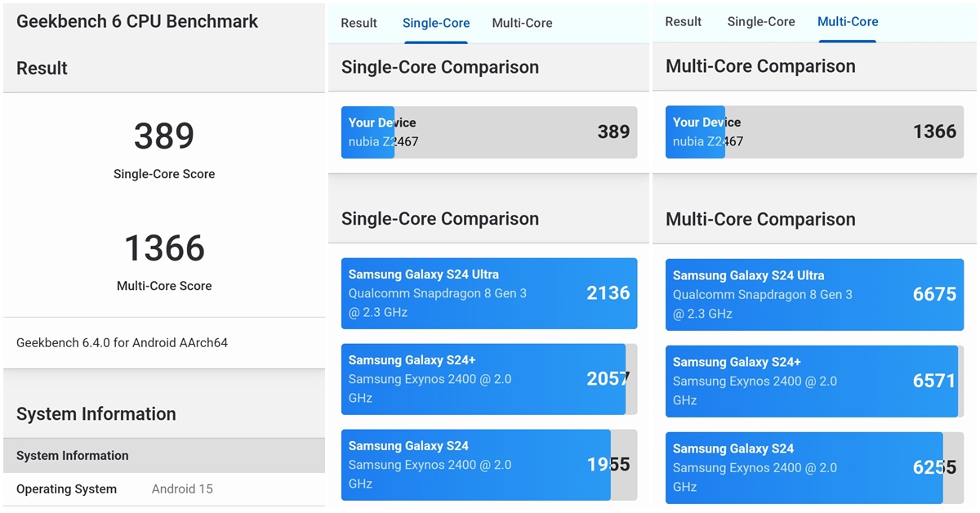Tap the Operating System Android 15 row
This screenshot has width=980, height=513.
pyautogui.click(x=163, y=489)
